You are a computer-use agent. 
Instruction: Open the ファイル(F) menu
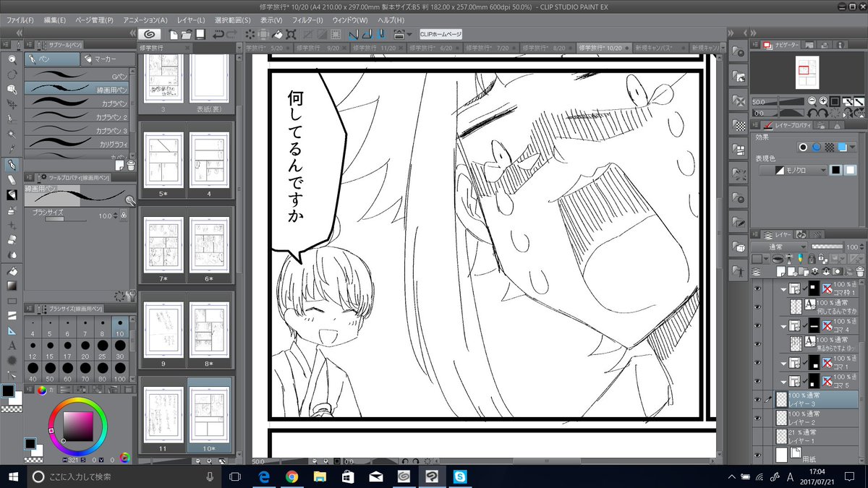point(20,20)
